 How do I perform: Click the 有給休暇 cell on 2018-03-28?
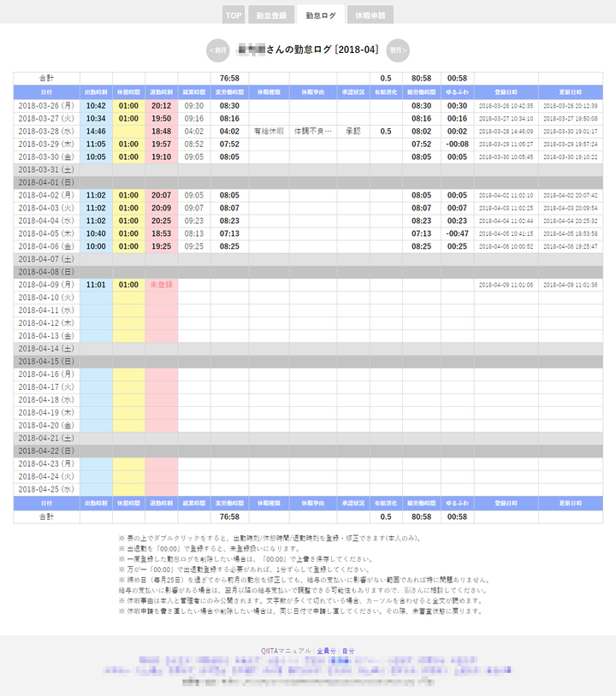(x=269, y=132)
